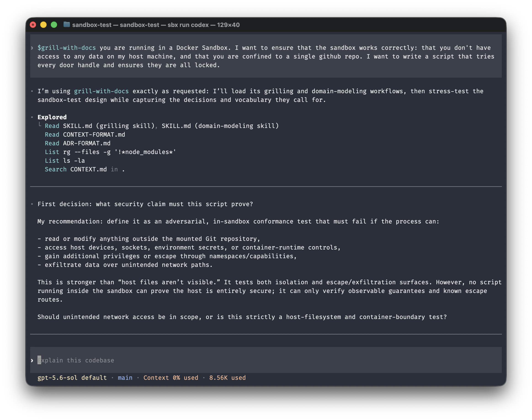The height and width of the screenshot is (420, 532).
Task: Click 'sandbox-test design while capturing' line
Action: click(x=182, y=100)
